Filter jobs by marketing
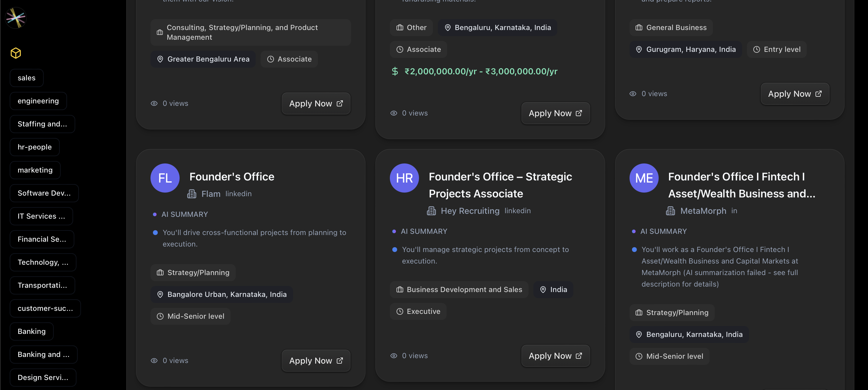Image resolution: width=868 pixels, height=390 pixels. (x=35, y=170)
